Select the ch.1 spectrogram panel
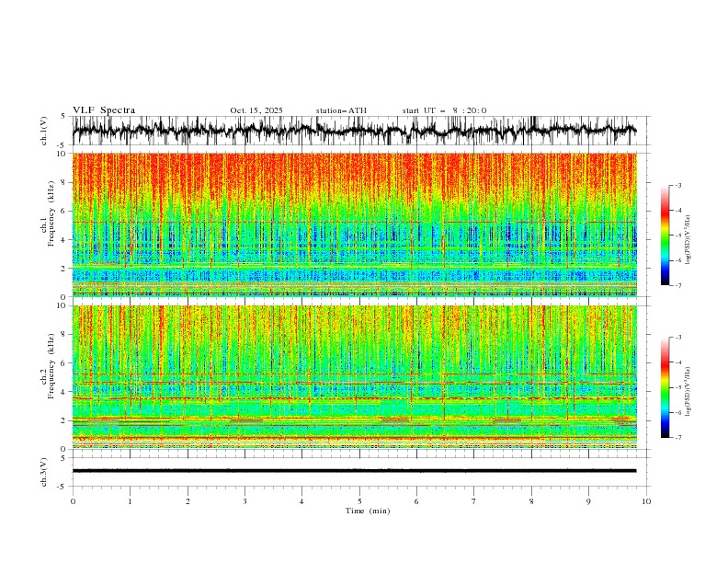 [354, 224]
